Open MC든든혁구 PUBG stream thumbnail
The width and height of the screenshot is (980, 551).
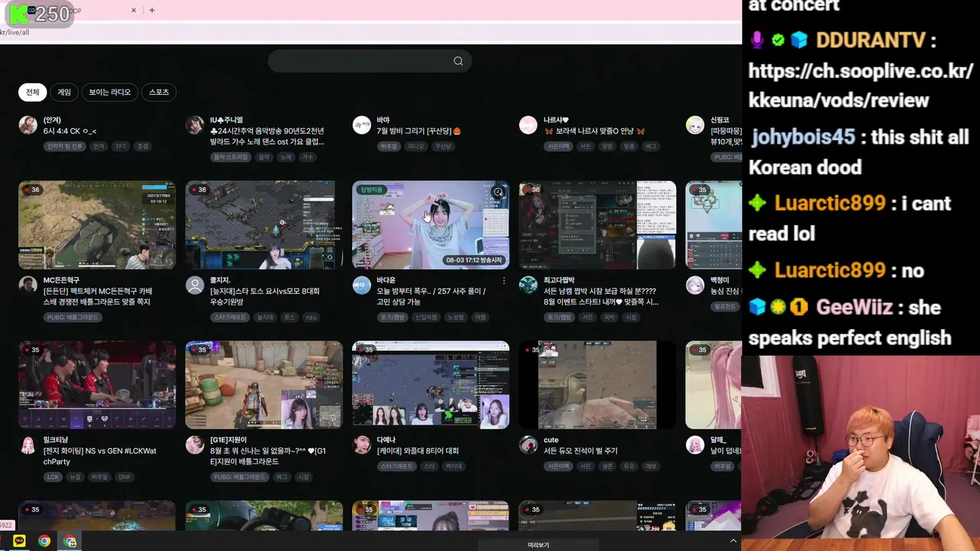pyautogui.click(x=97, y=225)
